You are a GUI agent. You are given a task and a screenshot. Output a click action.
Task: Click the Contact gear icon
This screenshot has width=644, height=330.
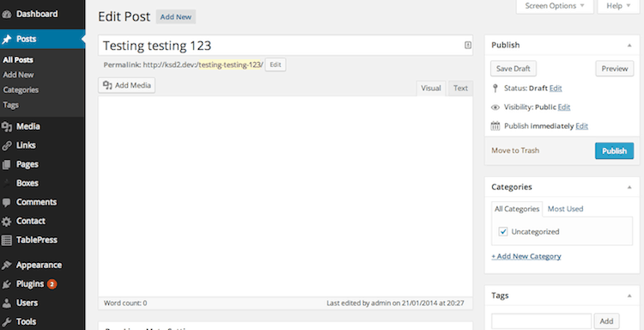pyautogui.click(x=6, y=222)
